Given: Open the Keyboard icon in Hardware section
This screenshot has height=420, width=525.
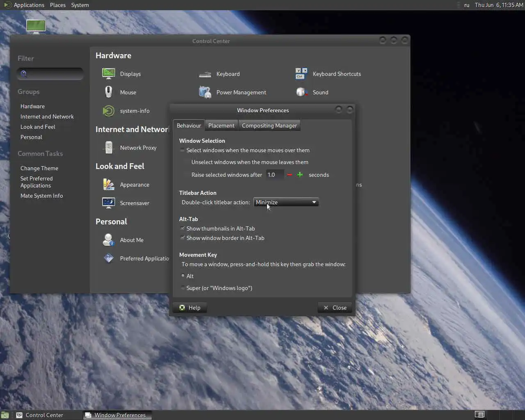Looking at the screenshot, I should coord(205,74).
